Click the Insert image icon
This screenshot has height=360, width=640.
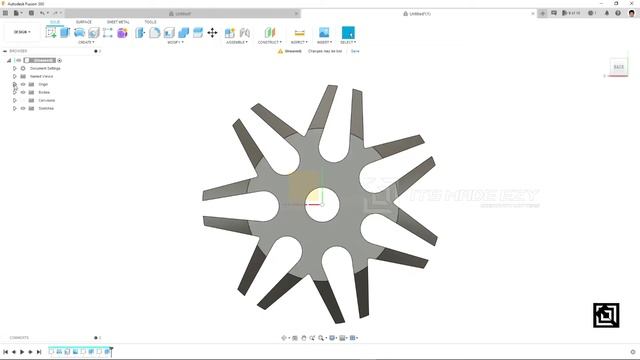coord(324,33)
